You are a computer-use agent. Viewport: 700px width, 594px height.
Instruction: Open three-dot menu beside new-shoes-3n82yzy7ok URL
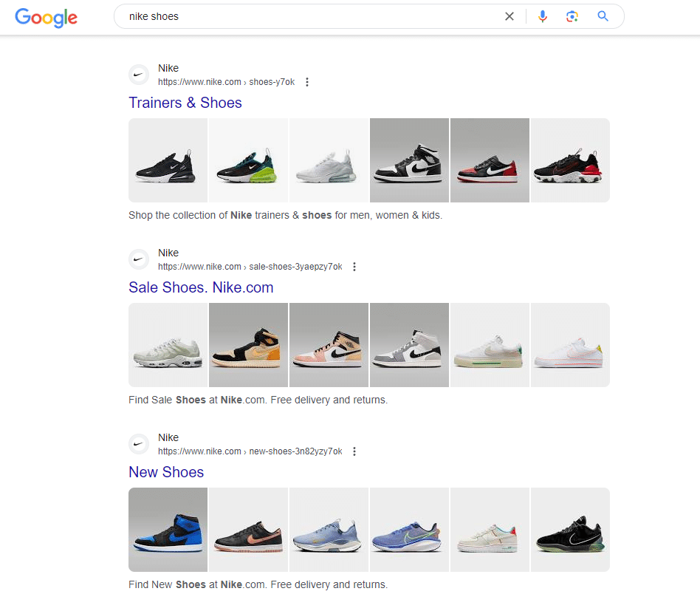point(354,451)
